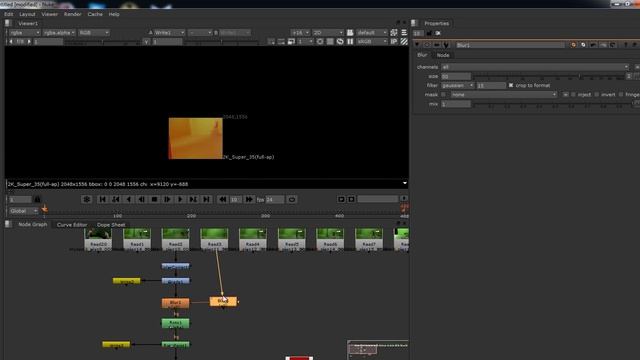This screenshot has width=640, height=360.
Task: Switch to the Curve Editor tab
Action: (x=72, y=224)
